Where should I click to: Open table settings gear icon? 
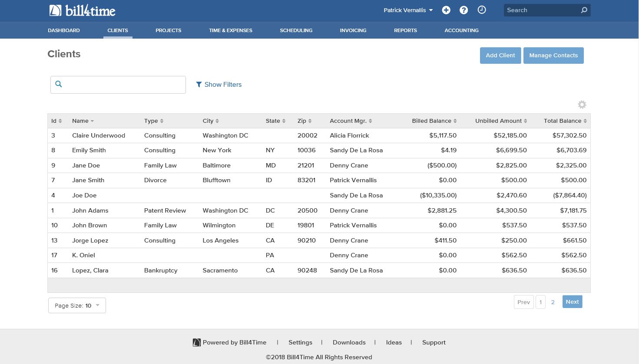582,105
